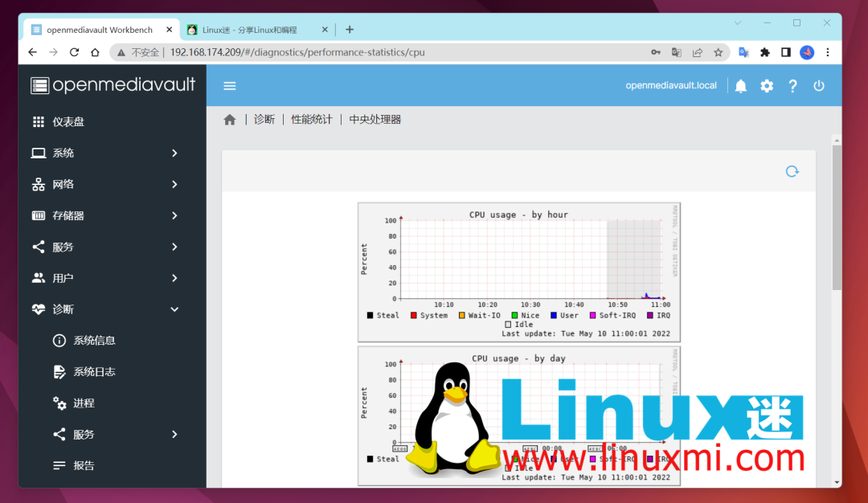Image resolution: width=868 pixels, height=503 pixels.
Task: Click the browser address bar URL
Action: (x=297, y=52)
